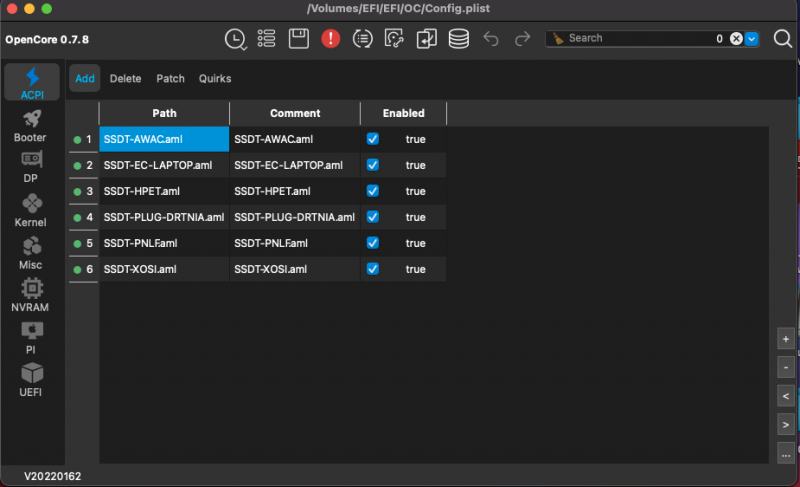The height and width of the screenshot is (487, 800).
Task: Toggle the SSDT-XOSI.aml enabled checkbox
Action: [373, 269]
